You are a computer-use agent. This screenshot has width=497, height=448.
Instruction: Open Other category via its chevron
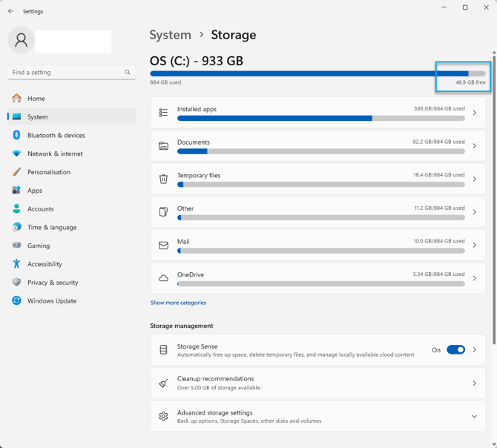click(x=475, y=212)
